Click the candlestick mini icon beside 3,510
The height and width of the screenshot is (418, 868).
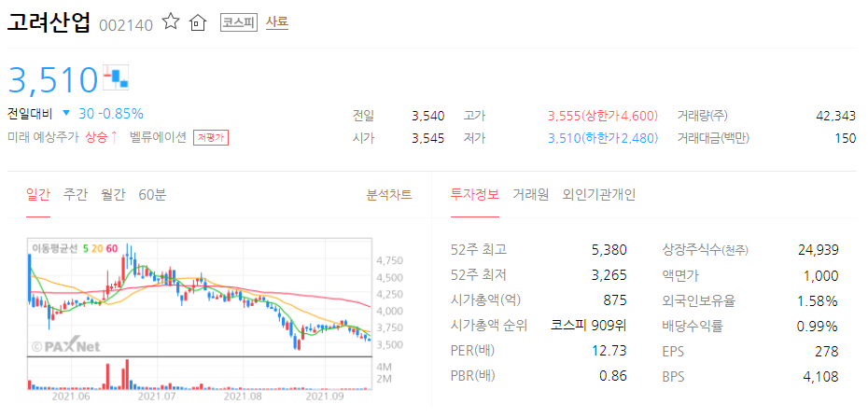[116, 78]
